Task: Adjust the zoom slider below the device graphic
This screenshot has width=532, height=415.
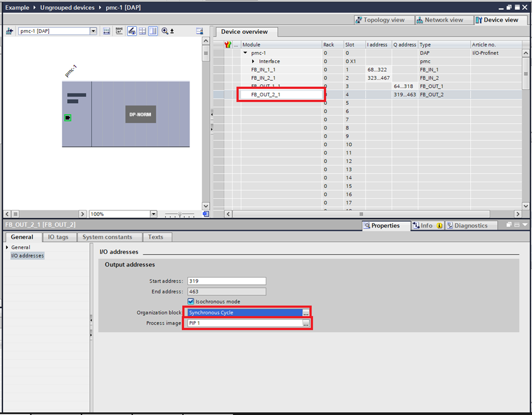Action: click(181, 213)
